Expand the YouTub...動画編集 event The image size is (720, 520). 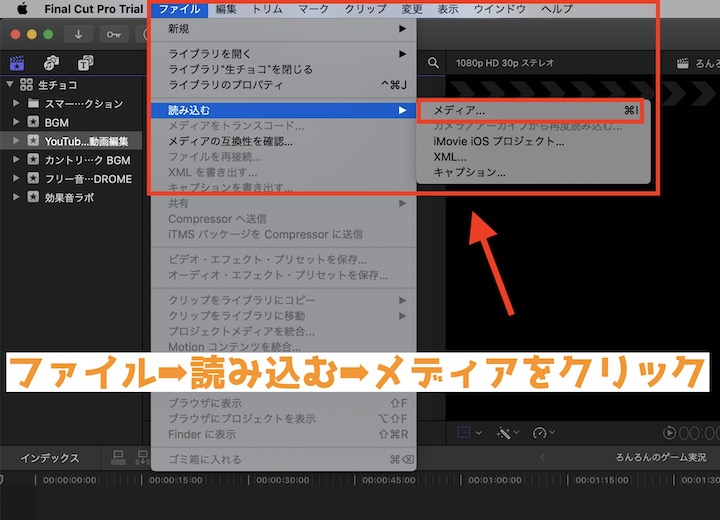(x=16, y=141)
